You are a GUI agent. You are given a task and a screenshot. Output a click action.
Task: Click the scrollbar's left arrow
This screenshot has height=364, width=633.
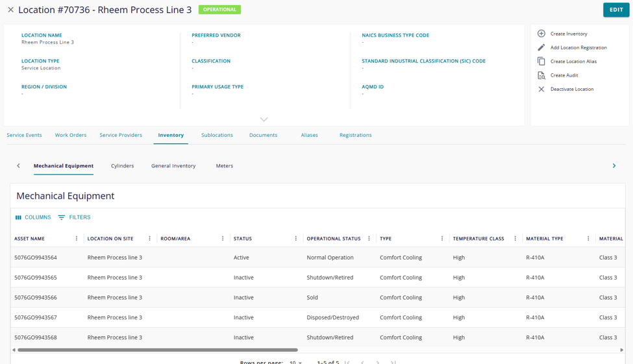coord(14,350)
